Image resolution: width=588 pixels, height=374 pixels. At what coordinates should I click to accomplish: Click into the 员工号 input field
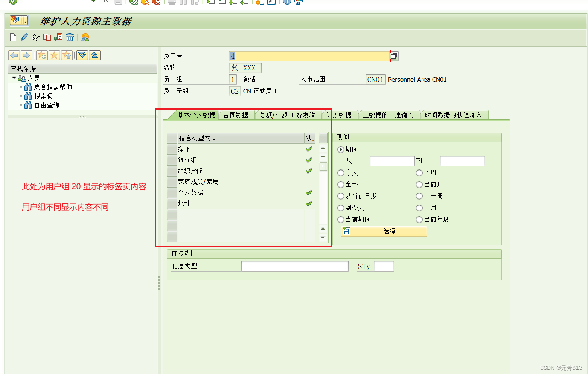(x=309, y=56)
